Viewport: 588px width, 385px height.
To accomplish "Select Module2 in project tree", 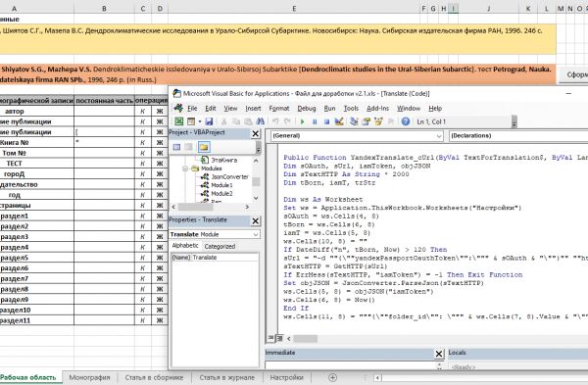I will pos(221,193).
